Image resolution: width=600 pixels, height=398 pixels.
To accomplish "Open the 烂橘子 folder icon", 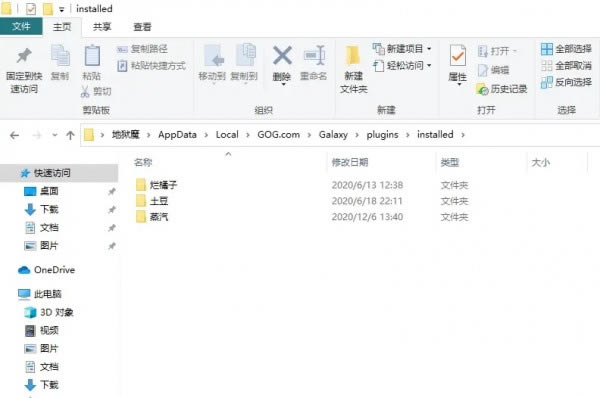I will pos(141,185).
